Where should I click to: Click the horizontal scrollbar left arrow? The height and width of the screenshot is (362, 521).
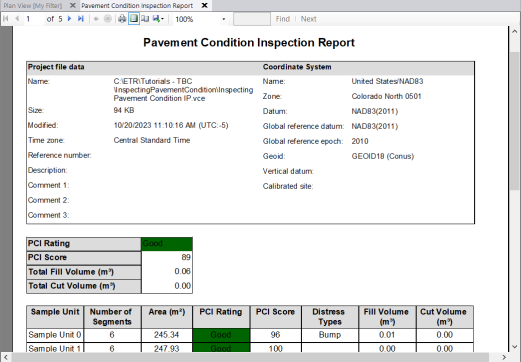[5, 357]
